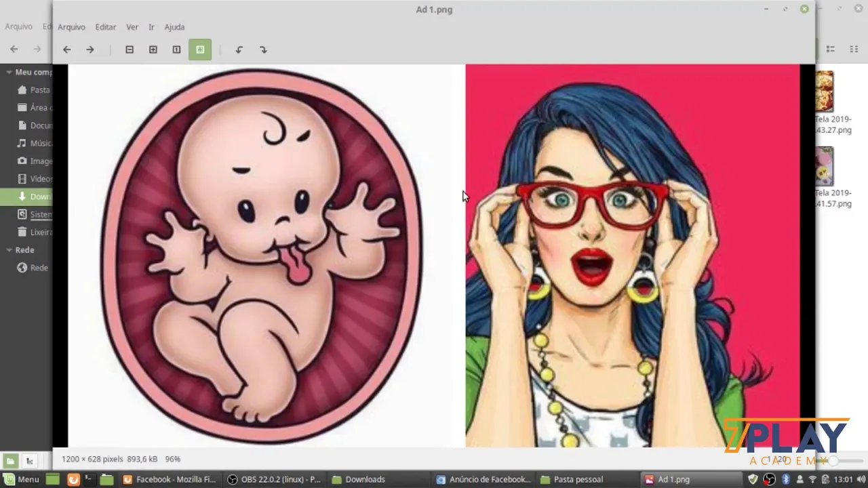
Task: Switch to compact view in file manager
Action: point(854,49)
